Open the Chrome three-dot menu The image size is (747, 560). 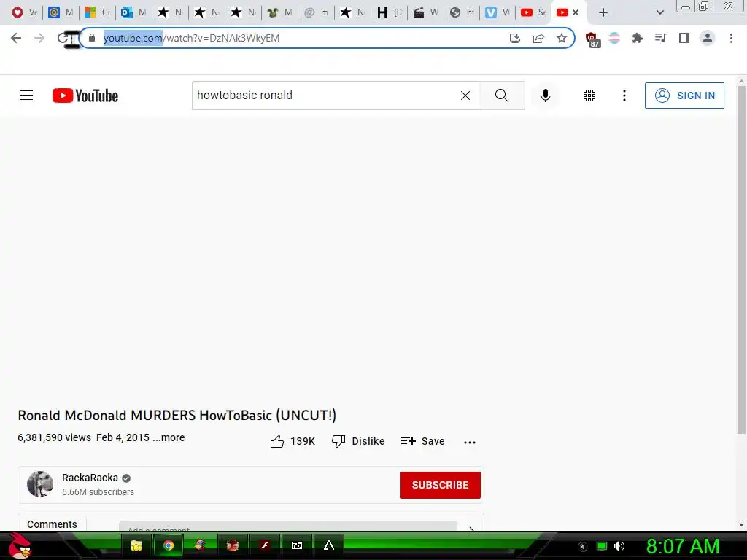(x=731, y=38)
